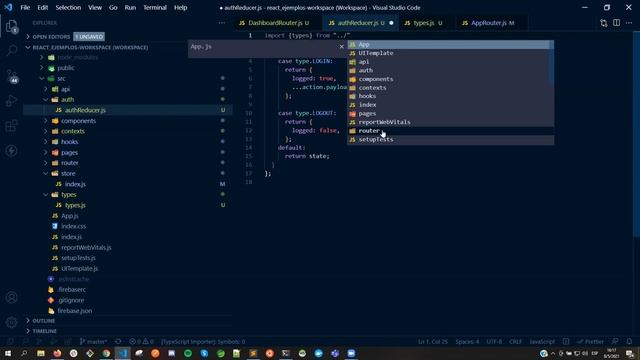
Task: Clear the App.js suggestion details panel
Action: 342,47
